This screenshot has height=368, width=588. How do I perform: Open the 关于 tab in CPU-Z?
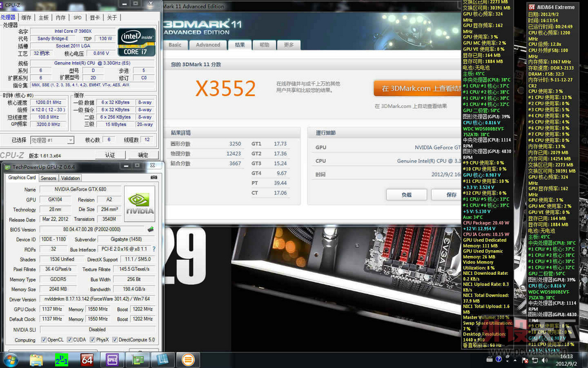click(112, 17)
